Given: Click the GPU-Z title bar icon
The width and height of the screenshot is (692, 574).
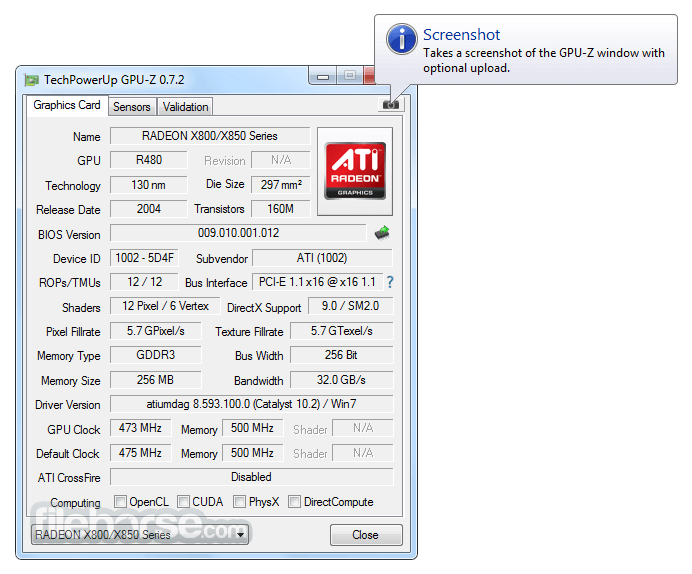Looking at the screenshot, I should pyautogui.click(x=32, y=80).
